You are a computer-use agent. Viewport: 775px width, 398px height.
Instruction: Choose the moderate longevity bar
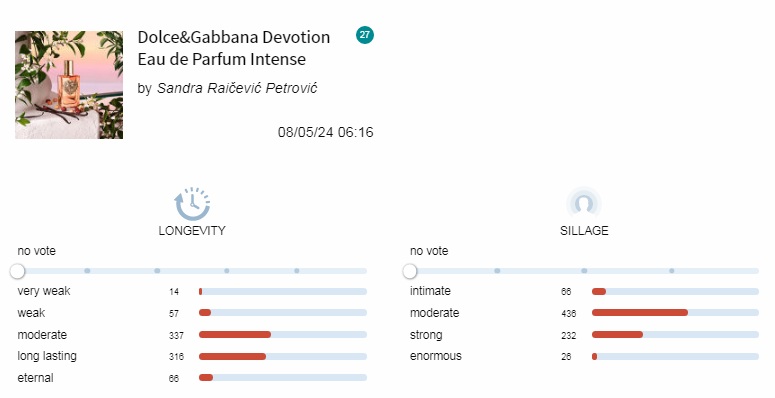[x=283, y=335]
